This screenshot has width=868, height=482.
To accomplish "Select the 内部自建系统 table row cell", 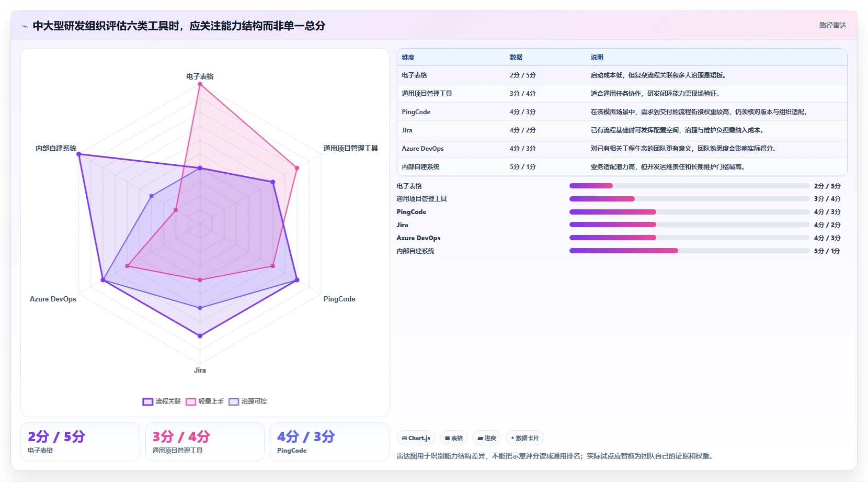I will 420,167.
